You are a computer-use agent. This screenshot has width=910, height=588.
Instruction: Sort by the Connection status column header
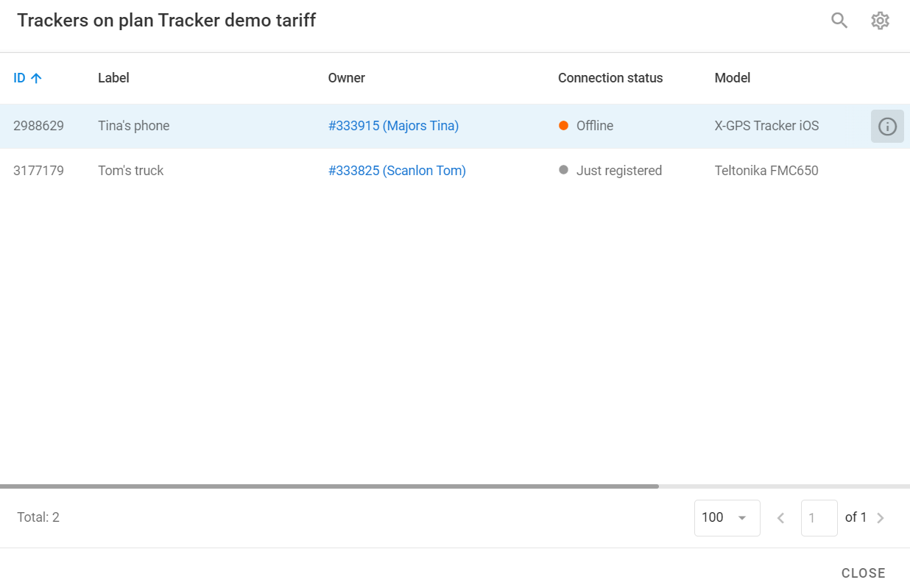pyautogui.click(x=610, y=77)
